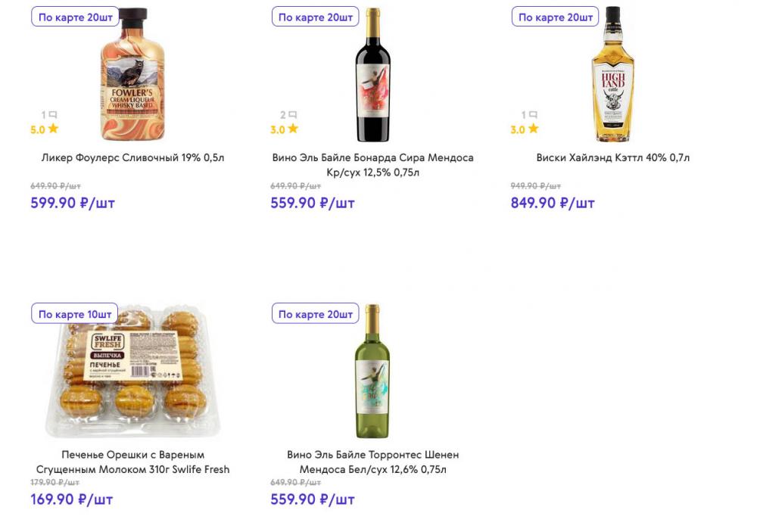Click the По карте 10шт badge on cookies
The image size is (757, 532).
(75, 314)
